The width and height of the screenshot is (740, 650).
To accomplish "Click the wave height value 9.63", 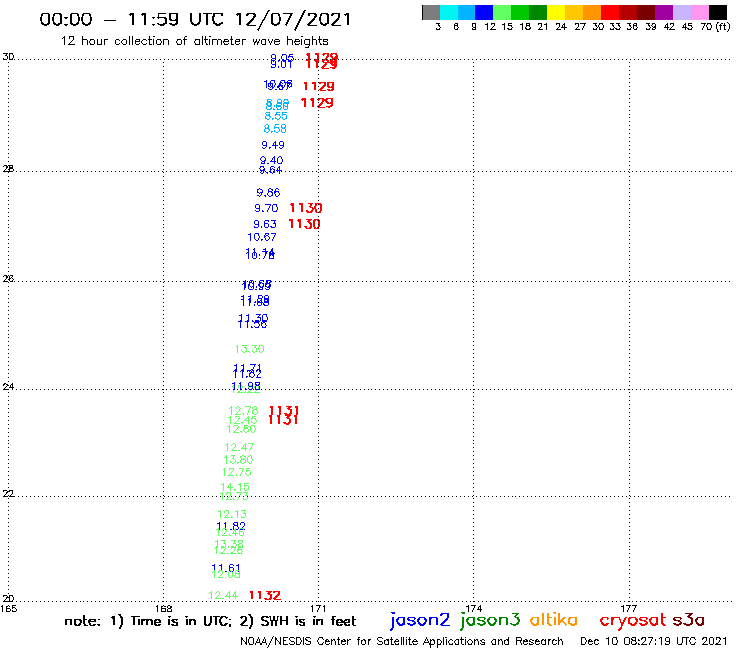I will click(x=265, y=224).
